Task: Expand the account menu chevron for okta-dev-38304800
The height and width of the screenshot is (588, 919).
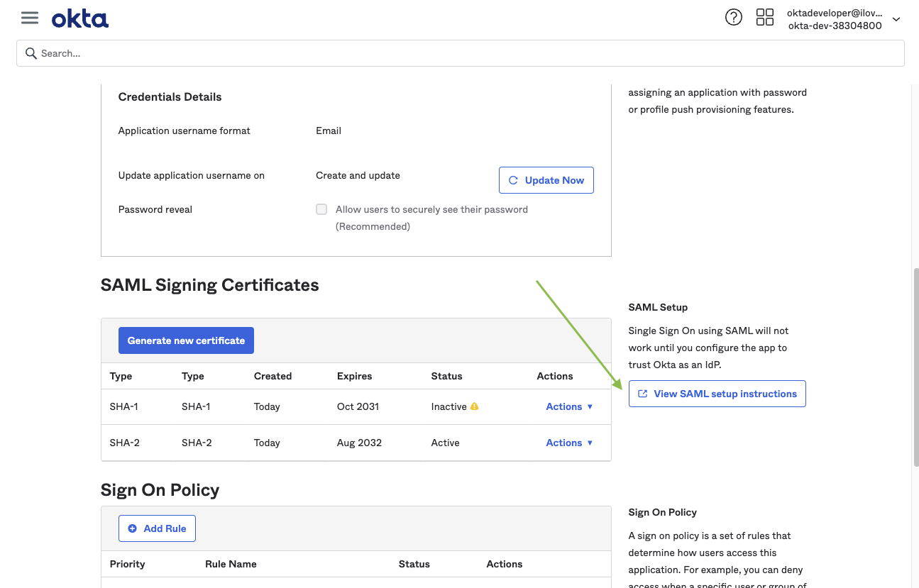Action: [x=896, y=19]
